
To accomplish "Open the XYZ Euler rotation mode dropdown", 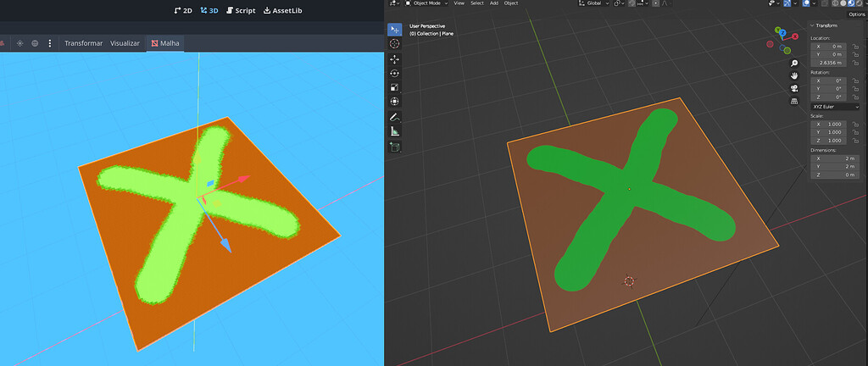I will pos(835,106).
